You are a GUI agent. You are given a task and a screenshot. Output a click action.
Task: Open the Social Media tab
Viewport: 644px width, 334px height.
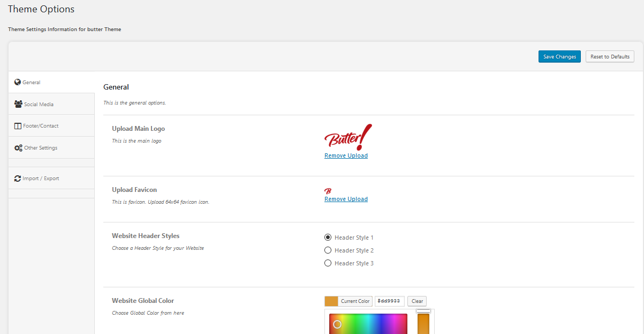click(39, 105)
